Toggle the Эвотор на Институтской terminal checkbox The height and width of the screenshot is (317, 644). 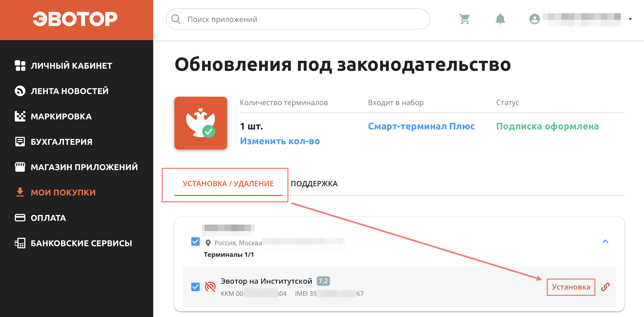tap(195, 287)
